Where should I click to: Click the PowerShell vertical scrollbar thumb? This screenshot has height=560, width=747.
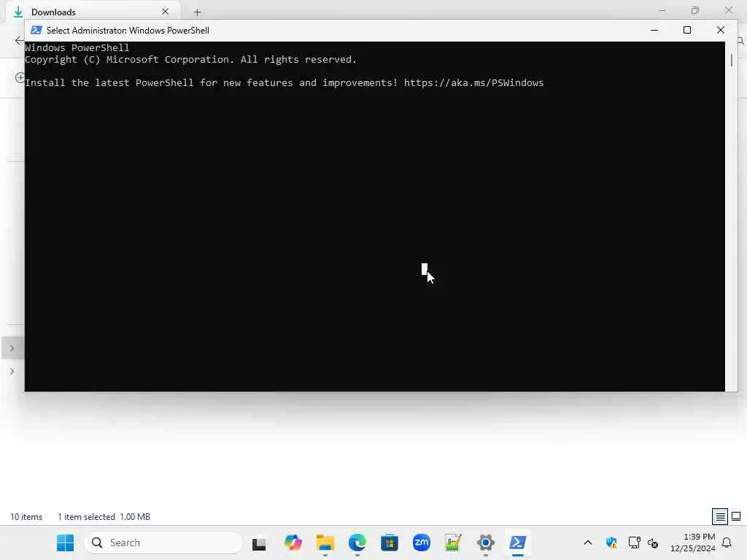[x=731, y=61]
